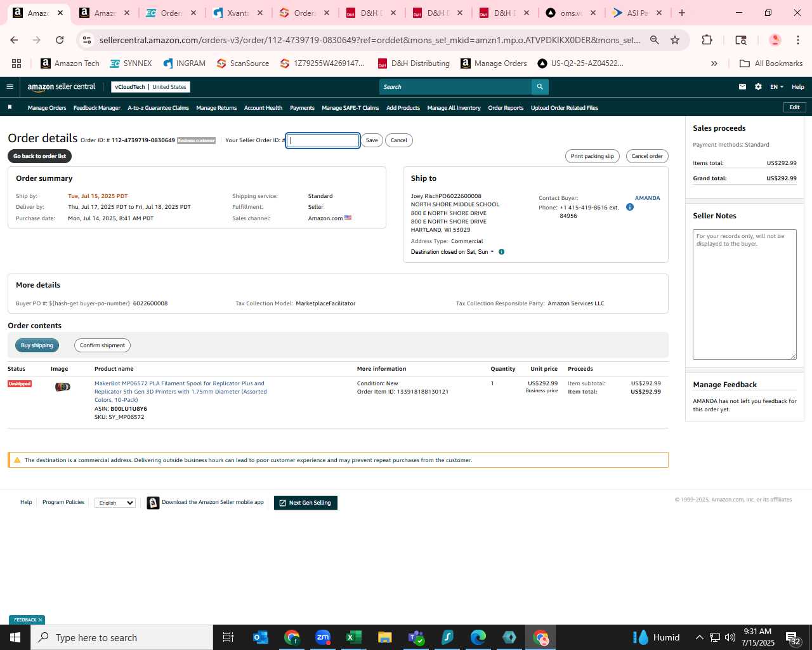Click the Confirm shipment button
Screen dimensions: 812x650
(x=102, y=345)
